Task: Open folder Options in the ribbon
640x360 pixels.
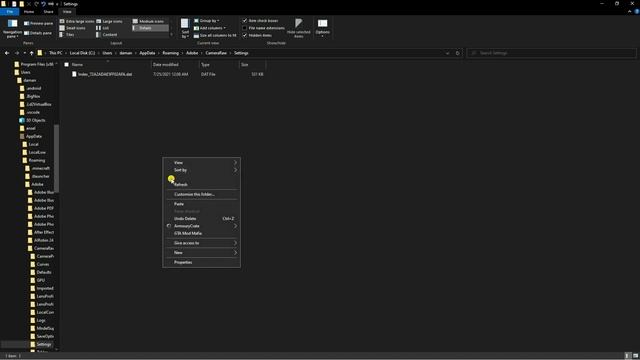Action: tap(322, 28)
